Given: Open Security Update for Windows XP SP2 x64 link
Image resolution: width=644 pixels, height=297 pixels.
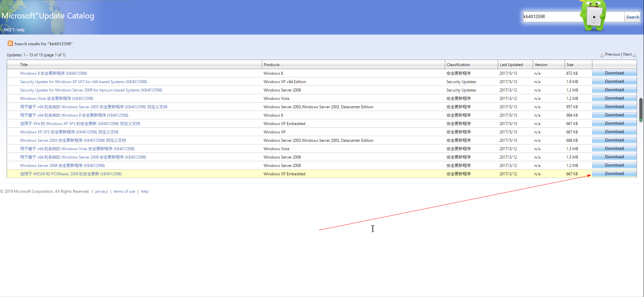Looking at the screenshot, I should point(83,82).
